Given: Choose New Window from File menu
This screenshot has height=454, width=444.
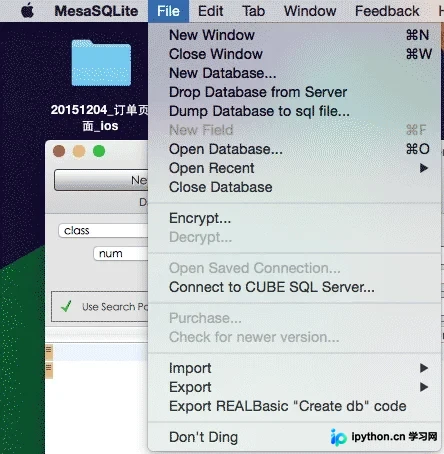Looking at the screenshot, I should pyautogui.click(x=295, y=35).
